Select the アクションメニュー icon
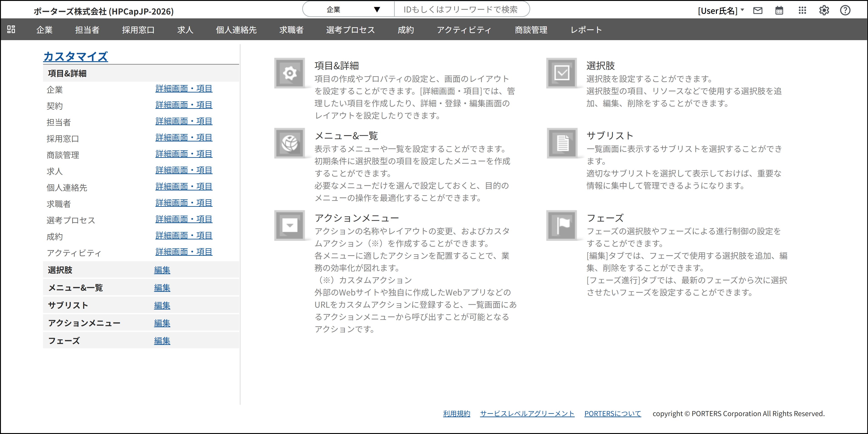This screenshot has width=868, height=434. tap(290, 225)
